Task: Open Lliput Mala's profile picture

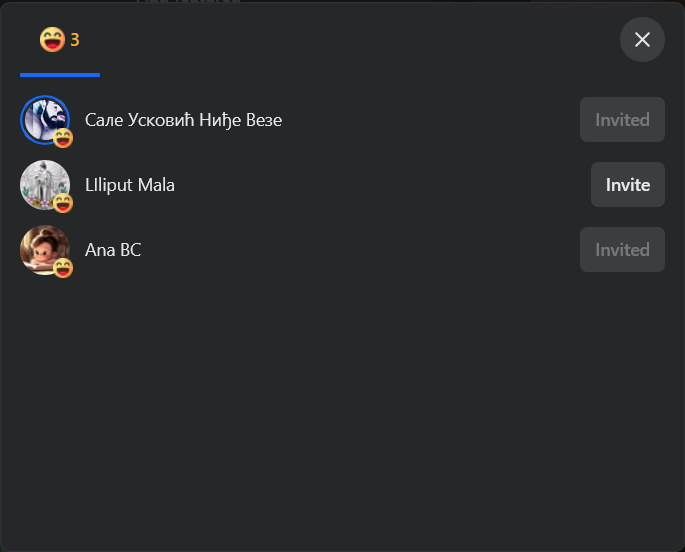Action: coord(45,184)
